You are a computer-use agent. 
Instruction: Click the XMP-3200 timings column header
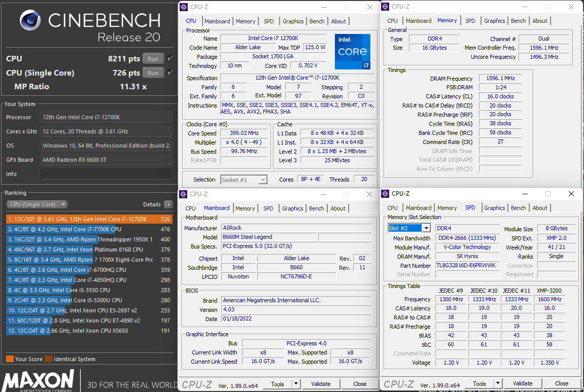(x=549, y=291)
